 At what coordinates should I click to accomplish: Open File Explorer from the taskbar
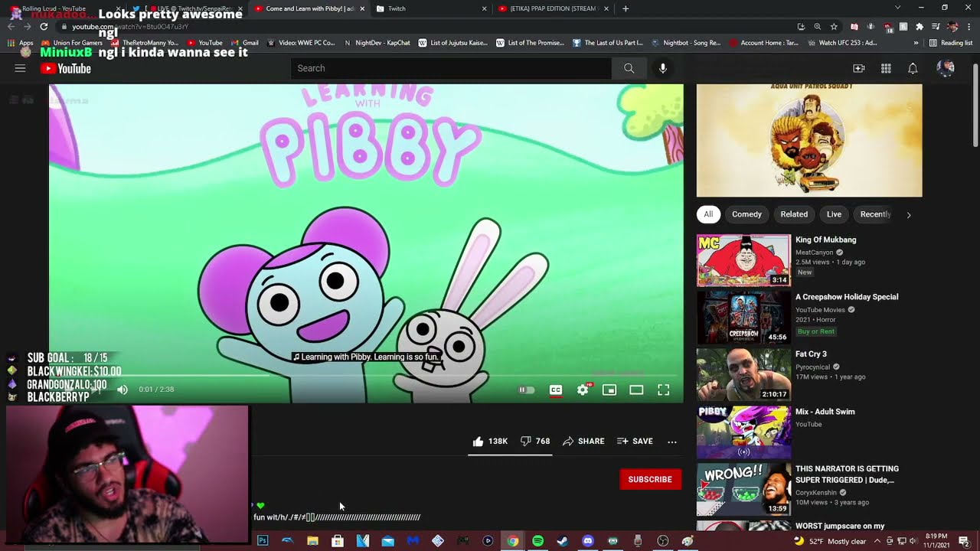[x=312, y=541]
